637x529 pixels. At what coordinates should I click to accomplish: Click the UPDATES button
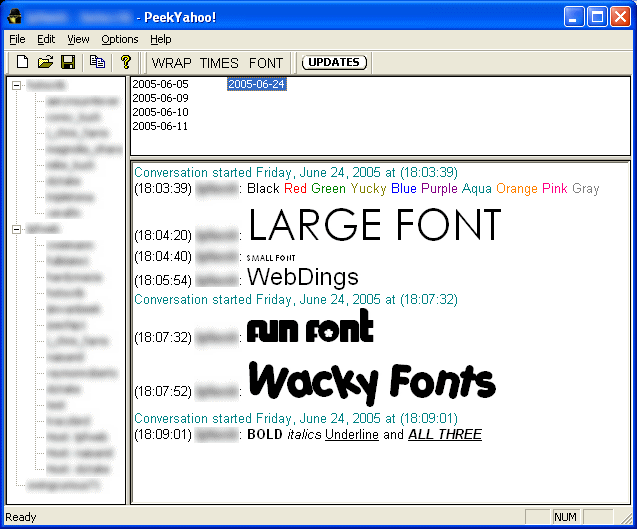pos(334,62)
